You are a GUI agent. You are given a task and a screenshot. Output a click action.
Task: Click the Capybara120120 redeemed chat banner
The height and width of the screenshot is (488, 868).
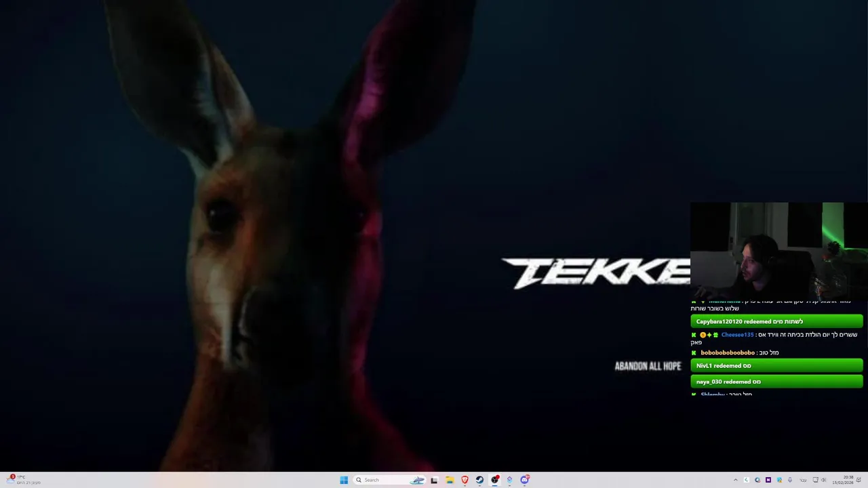click(x=776, y=321)
